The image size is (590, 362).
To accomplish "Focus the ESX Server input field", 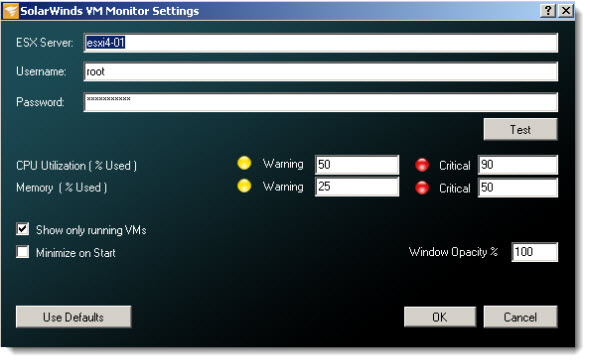I will [321, 43].
